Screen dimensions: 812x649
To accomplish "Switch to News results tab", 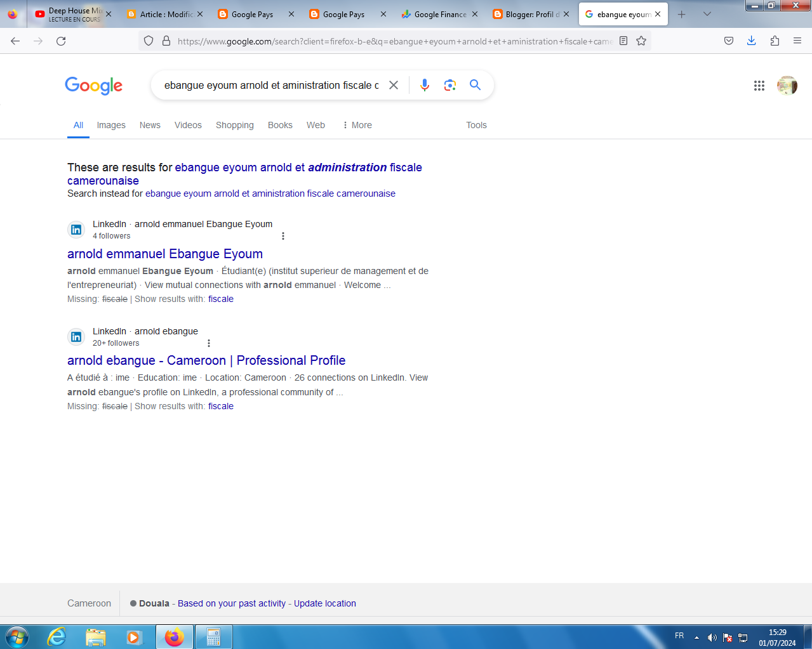I will 150,125.
